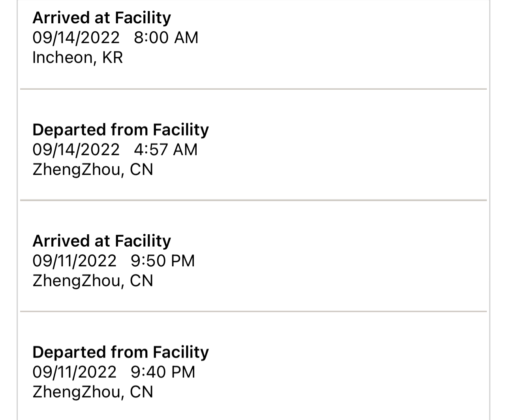507x420 pixels.
Task: Click the divider line below Incheon, KR
Action: 253,89
